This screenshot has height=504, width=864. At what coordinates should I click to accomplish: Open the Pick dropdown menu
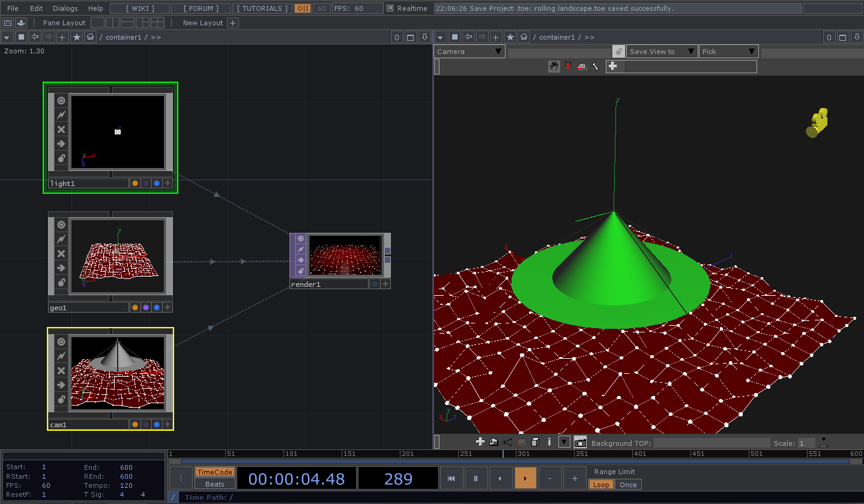(728, 52)
